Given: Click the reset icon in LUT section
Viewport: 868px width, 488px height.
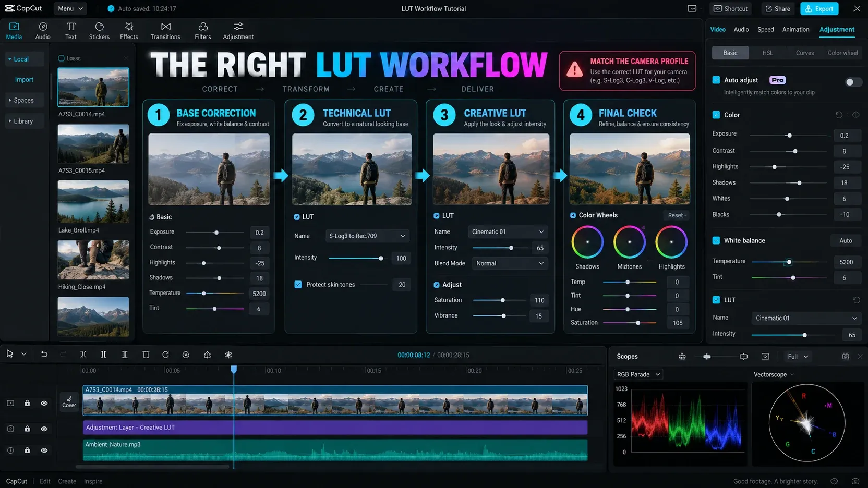Looking at the screenshot, I should [856, 300].
